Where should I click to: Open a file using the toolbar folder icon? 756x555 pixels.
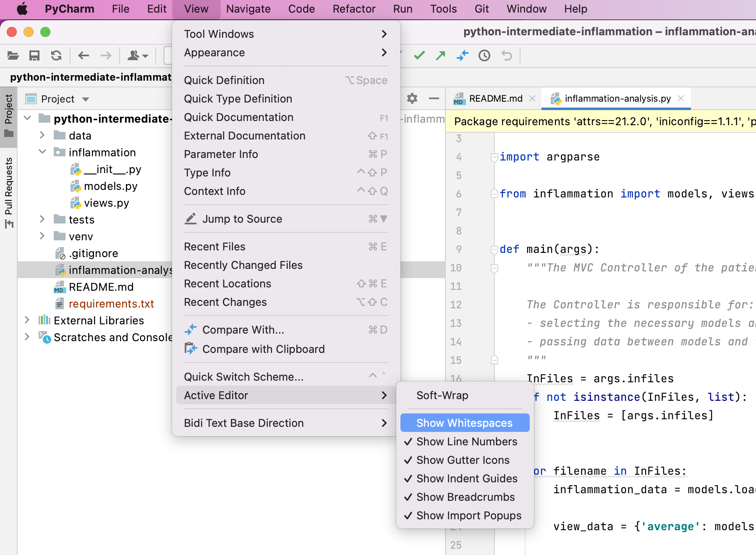(13, 55)
